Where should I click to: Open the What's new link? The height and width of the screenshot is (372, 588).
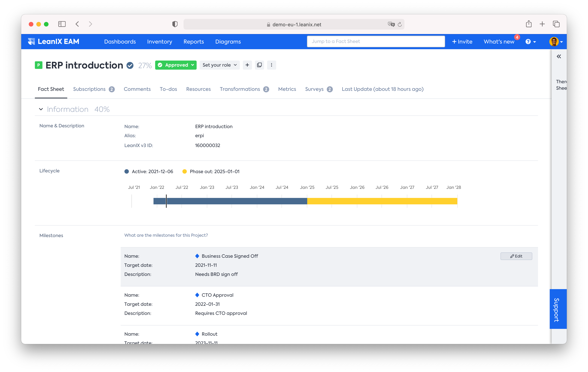(x=499, y=41)
